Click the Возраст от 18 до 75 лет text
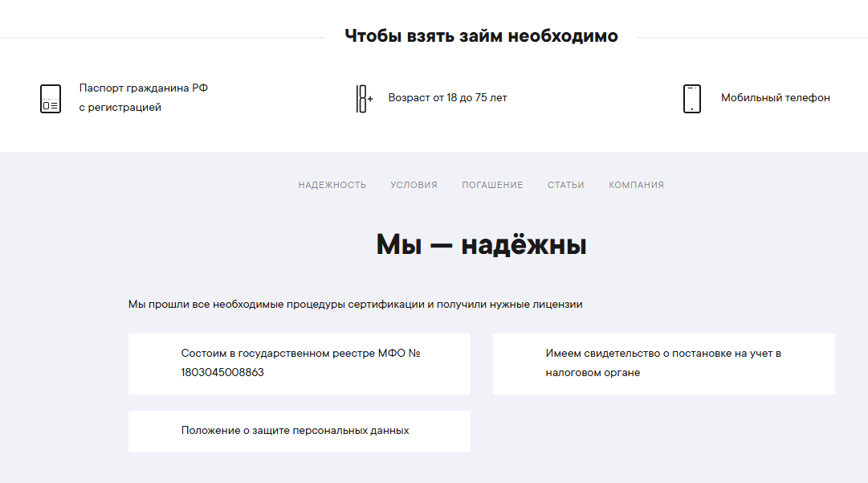868x483 pixels. [x=447, y=98]
